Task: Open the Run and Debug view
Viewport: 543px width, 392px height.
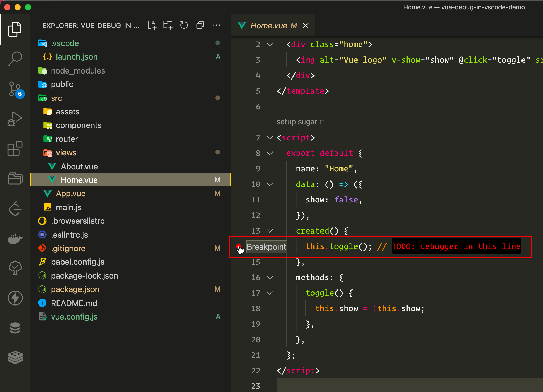Action: click(15, 119)
